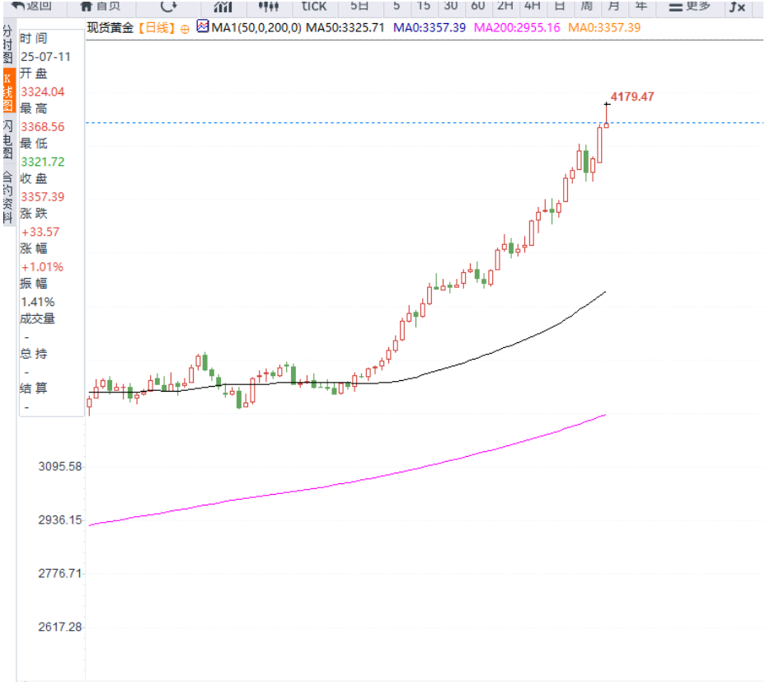The width and height of the screenshot is (784, 682).
Task: Open the fx formula indicator tool
Action: pos(736,7)
